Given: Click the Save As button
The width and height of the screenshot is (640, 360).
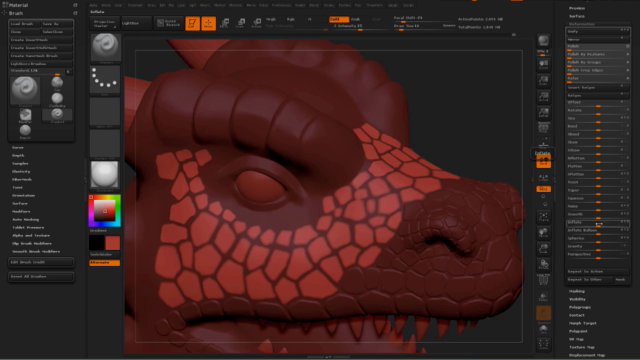Looking at the screenshot, I should click(57, 24).
